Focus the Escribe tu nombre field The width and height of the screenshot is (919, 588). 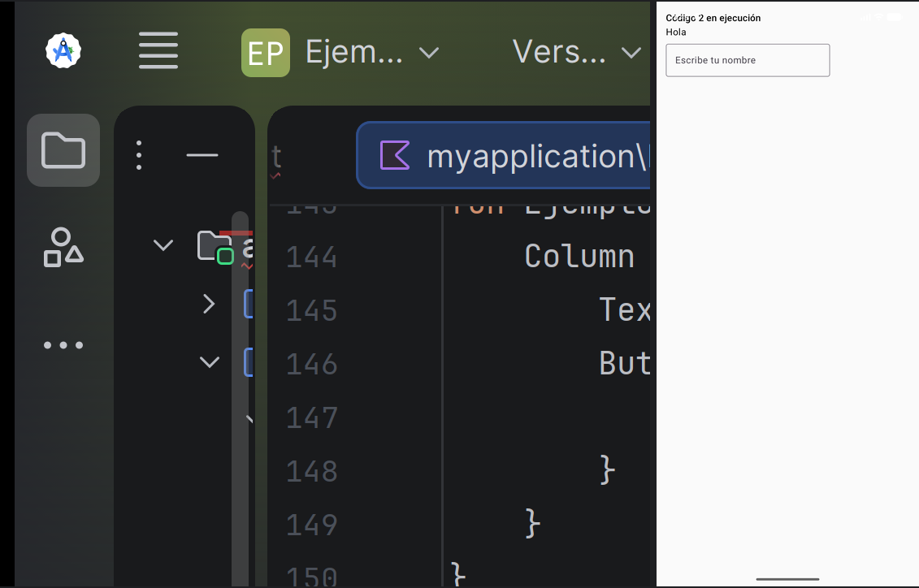pos(748,60)
